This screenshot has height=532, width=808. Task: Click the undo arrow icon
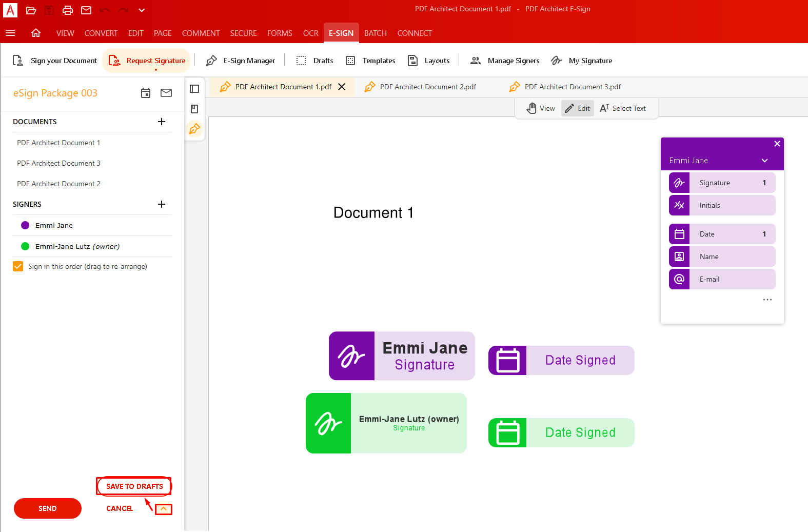[105, 10]
